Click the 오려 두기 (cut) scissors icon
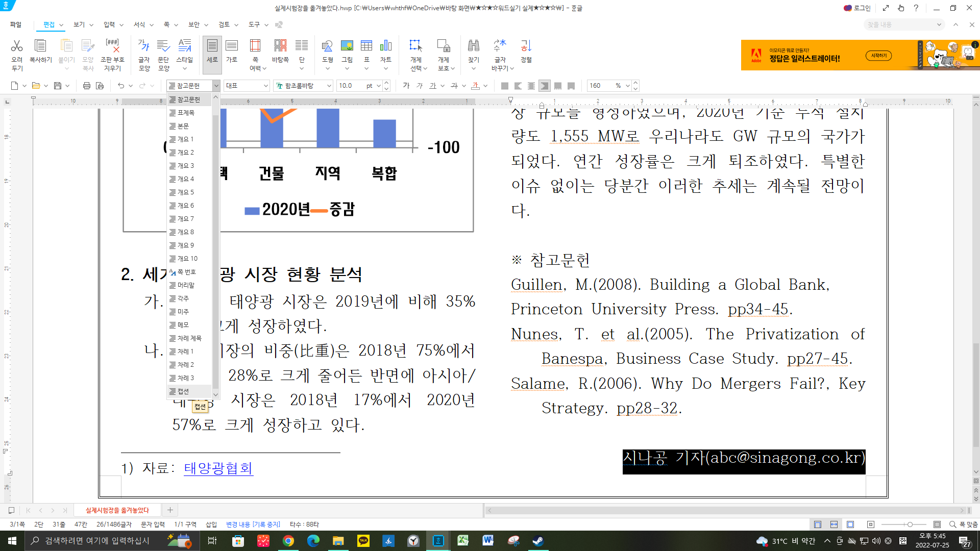This screenshot has height=551, width=980. tap(17, 46)
